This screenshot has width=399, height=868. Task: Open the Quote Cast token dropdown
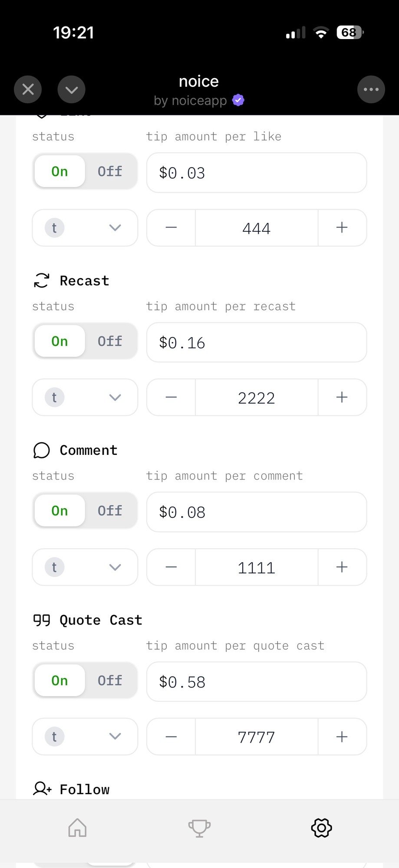tap(85, 736)
